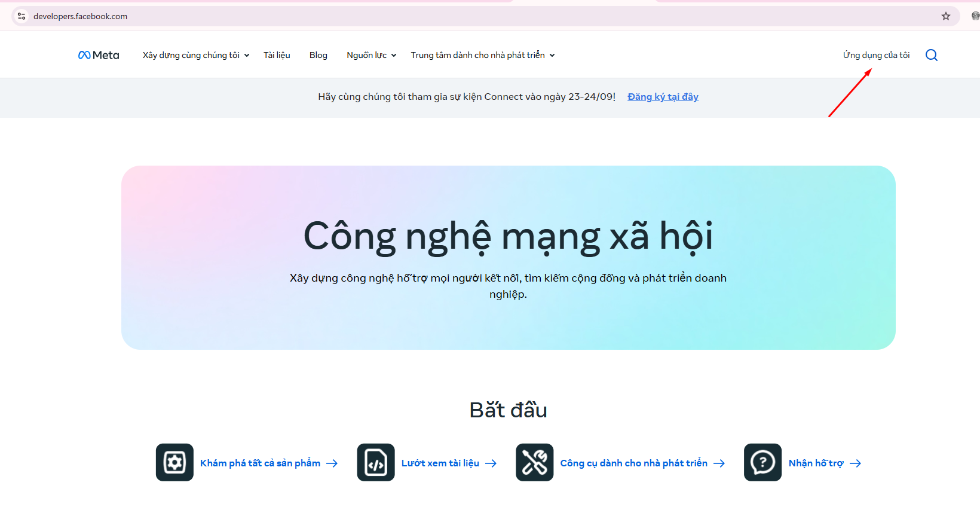Click the arrow after Công cụ dành cho nhà phát triển
The image size is (980, 513).
click(719, 463)
